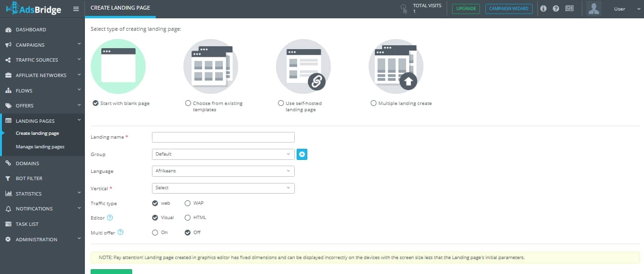Expand the Flows menu chevron
Image resolution: width=644 pixels, height=274 pixels.
tap(79, 90)
